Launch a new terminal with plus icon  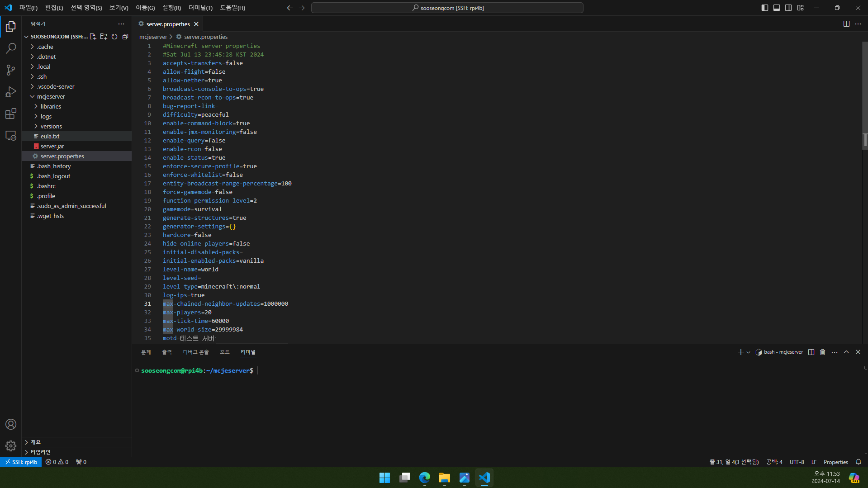[x=740, y=352]
